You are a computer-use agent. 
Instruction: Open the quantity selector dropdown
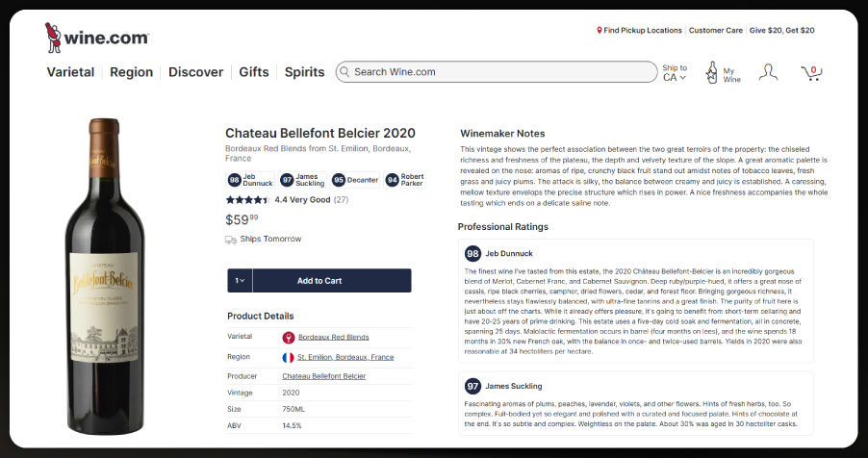[x=240, y=281]
